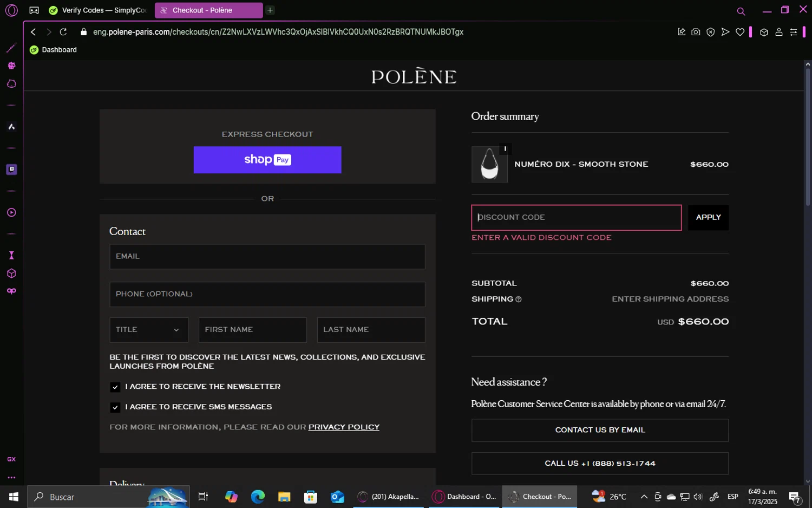The image size is (812, 508).
Task: Open the send-to-flow arrow icon
Action: [x=725, y=32]
